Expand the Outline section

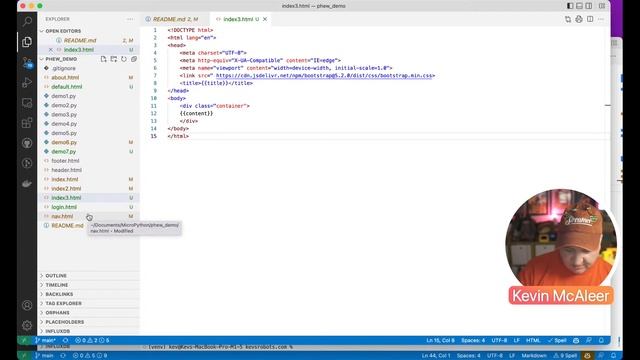click(x=89, y=276)
